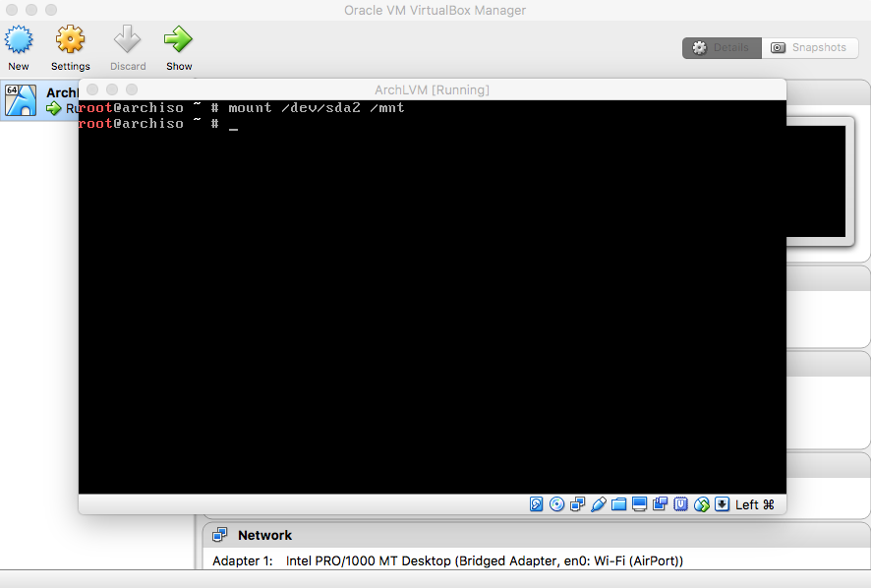Click the Network section header
This screenshot has height=588, width=871.
264,535
